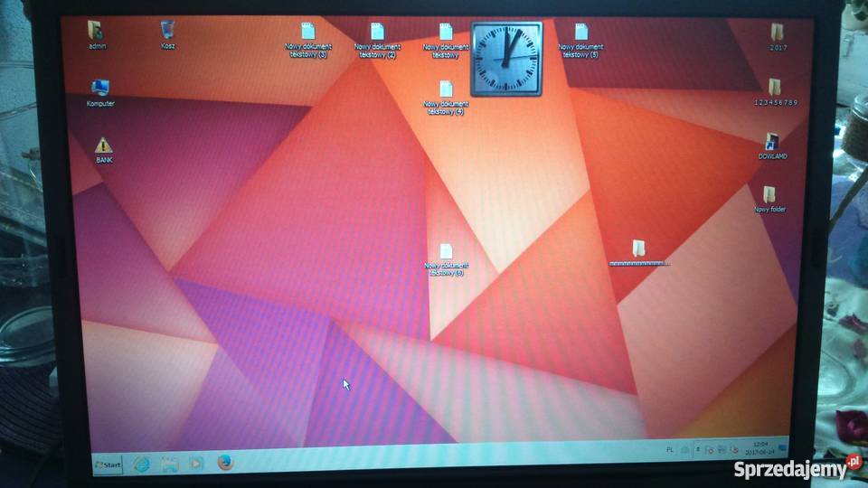
Task: Open the Start menu
Action: (x=108, y=465)
